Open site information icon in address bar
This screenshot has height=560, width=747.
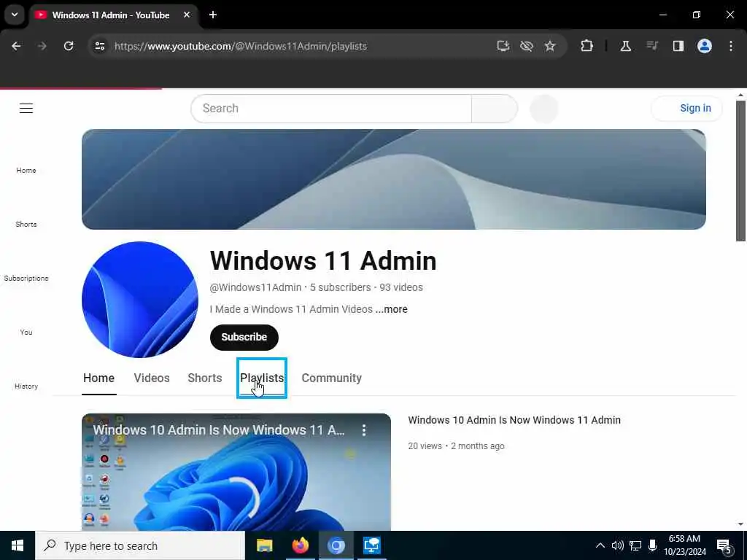point(99,46)
